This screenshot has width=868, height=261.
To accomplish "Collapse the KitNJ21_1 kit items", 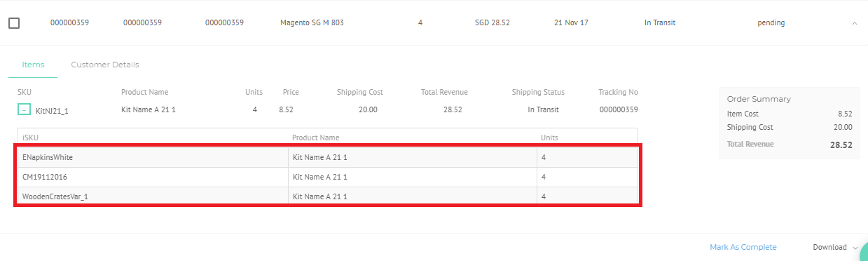I will coord(24,109).
